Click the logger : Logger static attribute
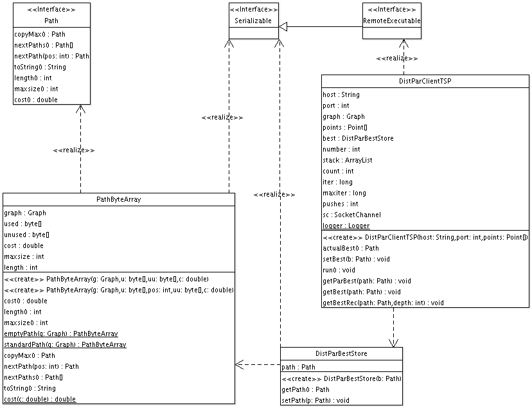This screenshot has height=408, width=532. tap(346, 226)
